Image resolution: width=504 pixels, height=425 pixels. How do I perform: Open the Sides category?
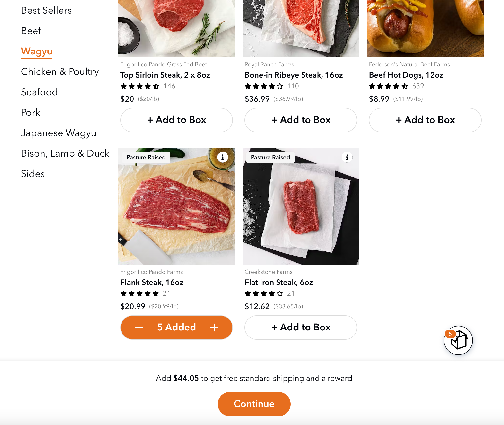33,174
